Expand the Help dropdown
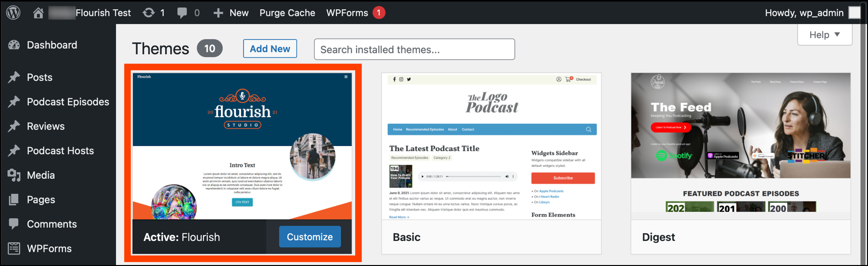The width and height of the screenshot is (868, 266). [x=825, y=35]
